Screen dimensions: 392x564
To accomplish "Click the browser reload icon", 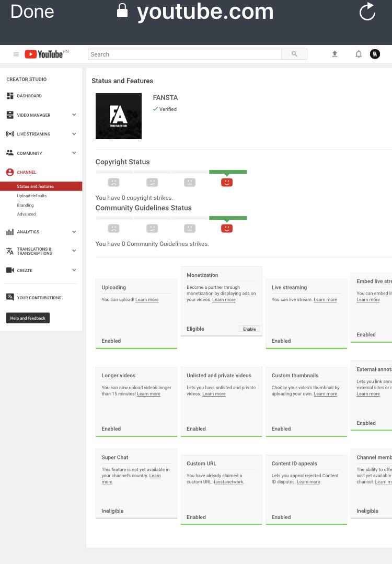I will pyautogui.click(x=367, y=12).
